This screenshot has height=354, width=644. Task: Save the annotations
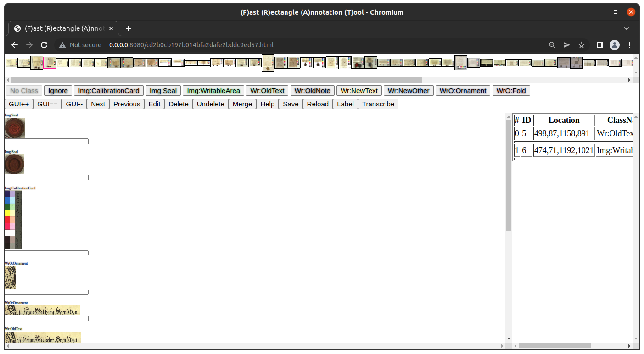[x=291, y=104]
